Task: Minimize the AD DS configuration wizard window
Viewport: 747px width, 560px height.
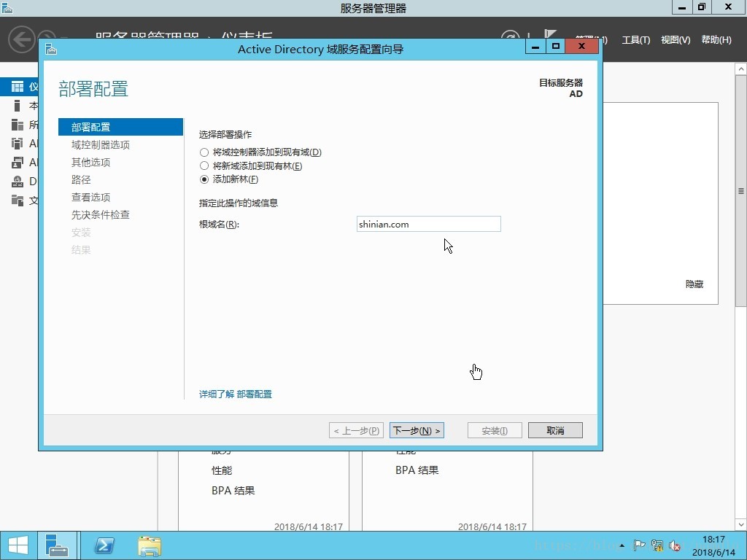Action: (x=535, y=46)
